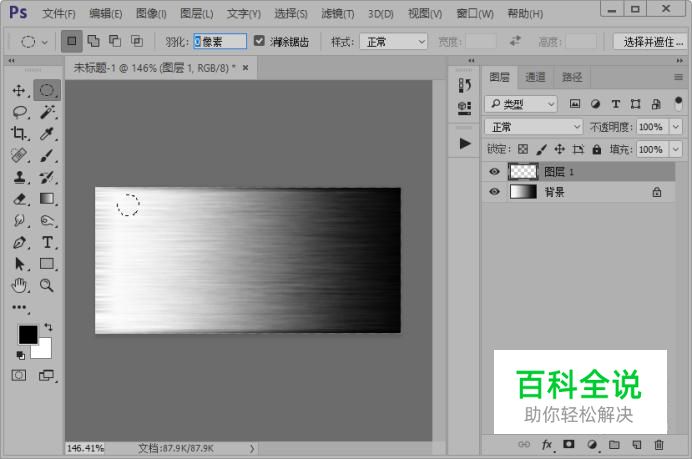Select the Magic Wand tool
This screenshot has height=459, width=692.
pyautogui.click(x=47, y=113)
